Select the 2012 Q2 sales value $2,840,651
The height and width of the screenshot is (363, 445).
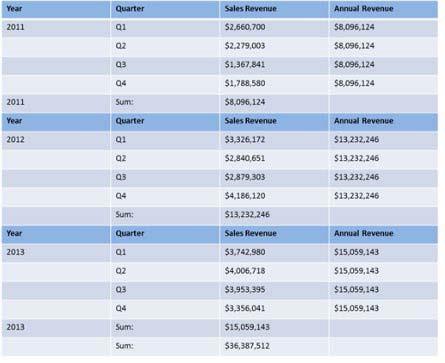click(x=245, y=158)
